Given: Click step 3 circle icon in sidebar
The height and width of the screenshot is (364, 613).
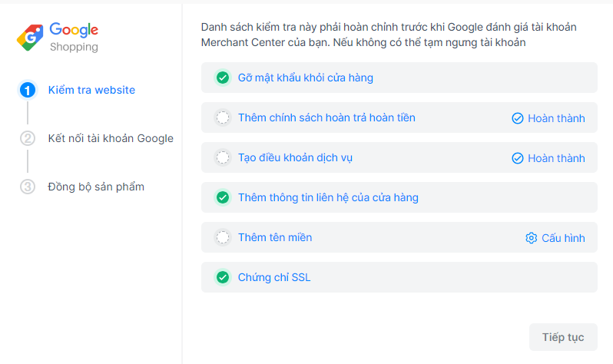Looking at the screenshot, I should 28,187.
